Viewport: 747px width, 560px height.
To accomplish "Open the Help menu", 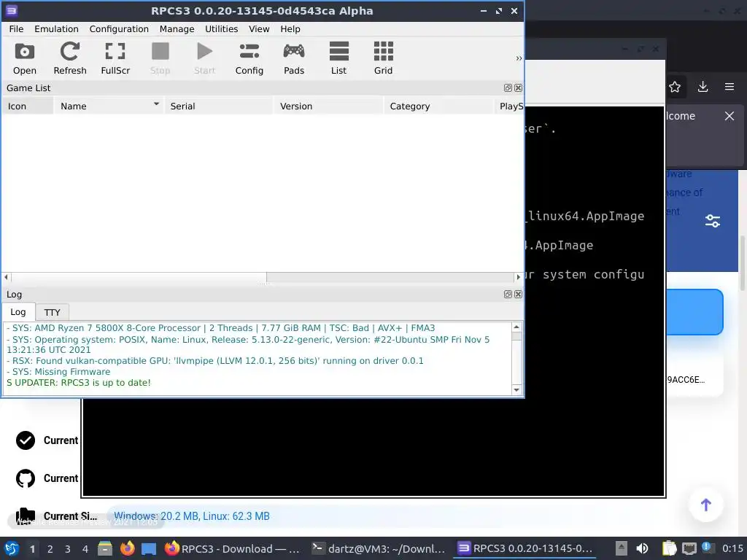I will coord(290,29).
